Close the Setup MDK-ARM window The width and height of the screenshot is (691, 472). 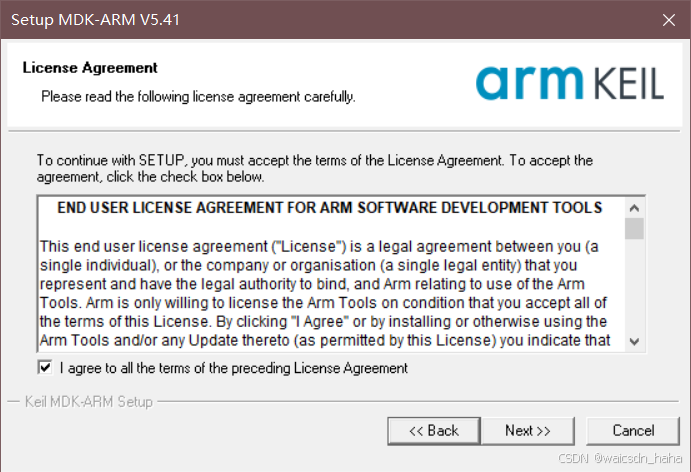click(x=669, y=20)
